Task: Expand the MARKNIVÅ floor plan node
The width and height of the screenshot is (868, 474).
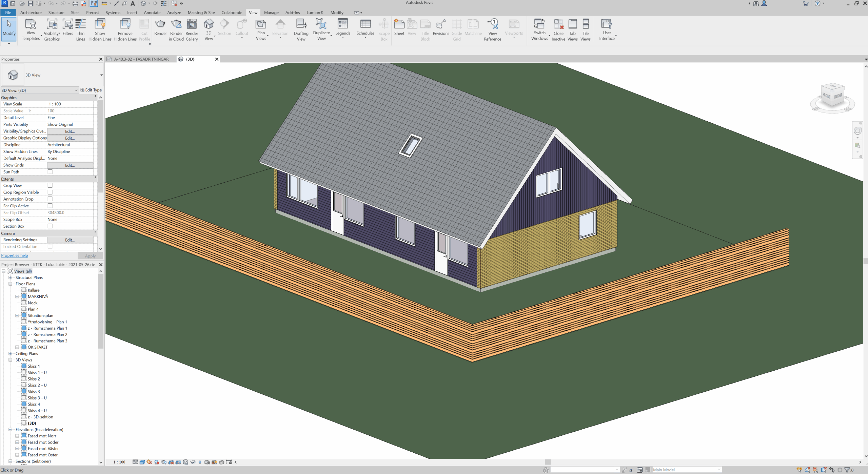Action: pos(17,296)
